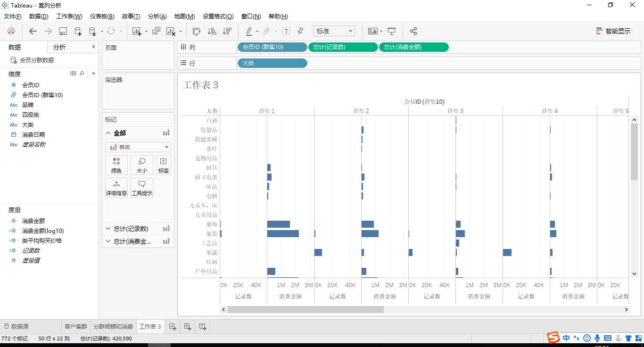Click the refresh data icon
Image resolution: width=644 pixels, height=347 pixels.
coord(111,31)
